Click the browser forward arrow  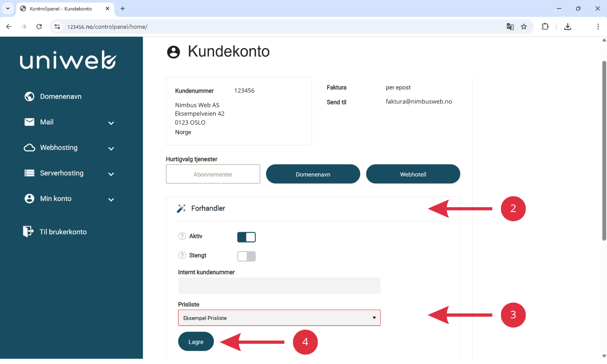[24, 27]
